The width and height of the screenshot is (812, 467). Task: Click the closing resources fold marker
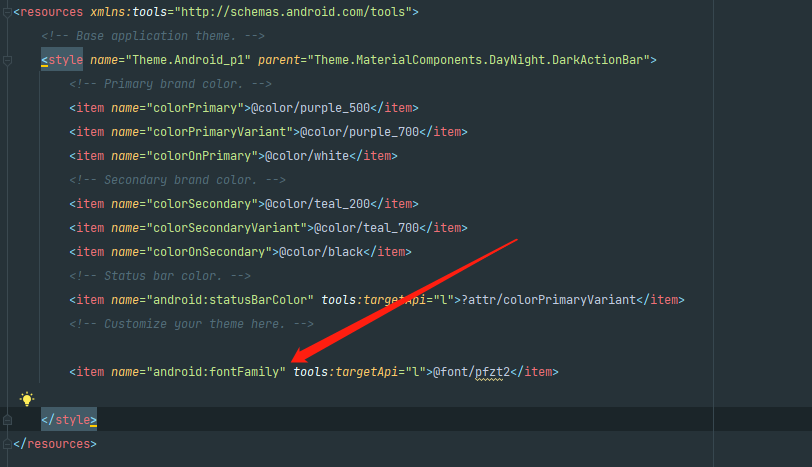(x=7, y=444)
